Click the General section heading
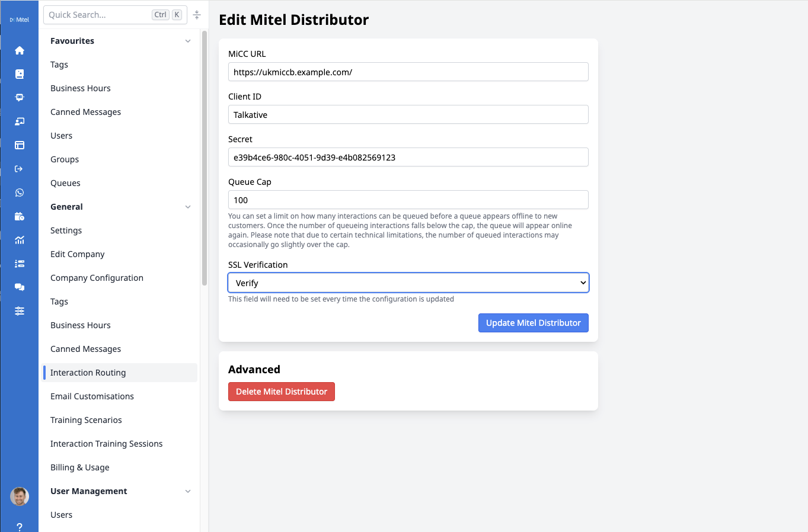This screenshot has width=808, height=532. click(x=66, y=207)
